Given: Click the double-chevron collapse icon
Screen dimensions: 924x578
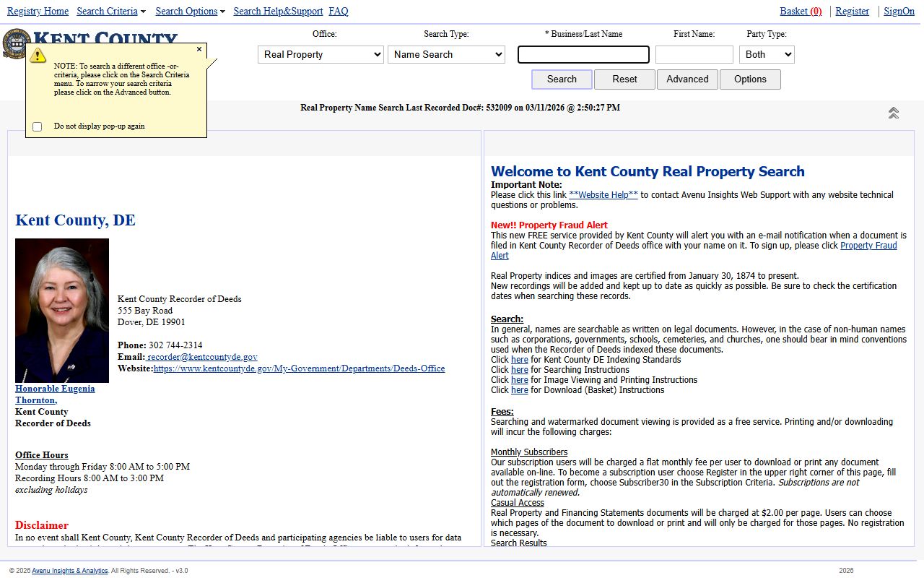Looking at the screenshot, I should (894, 113).
